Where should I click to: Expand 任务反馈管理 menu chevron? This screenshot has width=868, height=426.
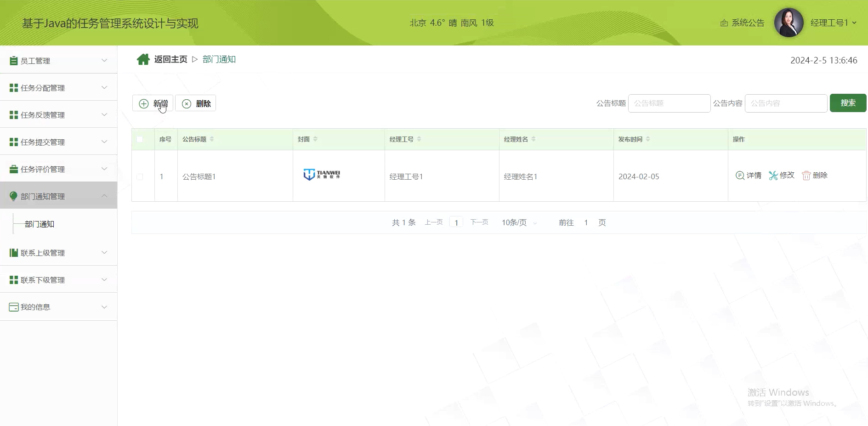point(104,115)
